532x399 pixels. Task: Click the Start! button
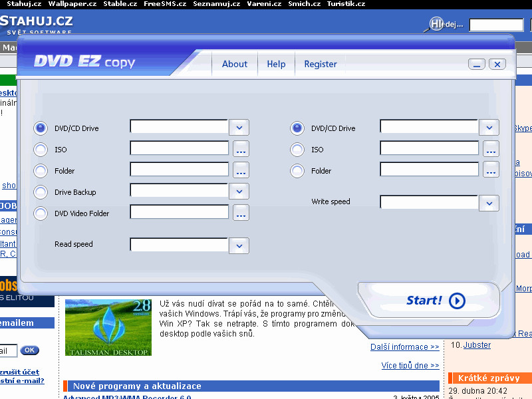pos(429,301)
